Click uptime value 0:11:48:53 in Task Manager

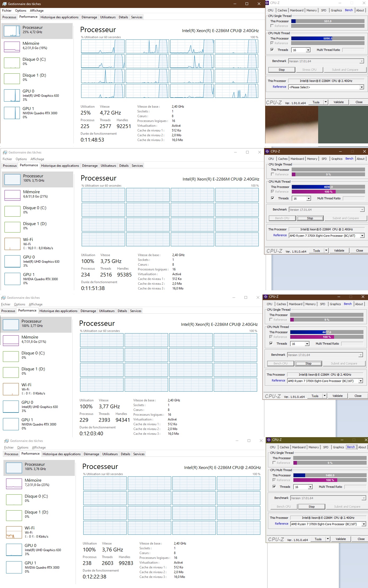(92, 140)
